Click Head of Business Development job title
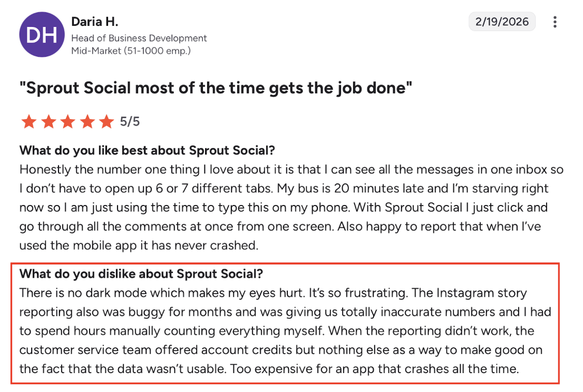583x392 pixels. (139, 38)
